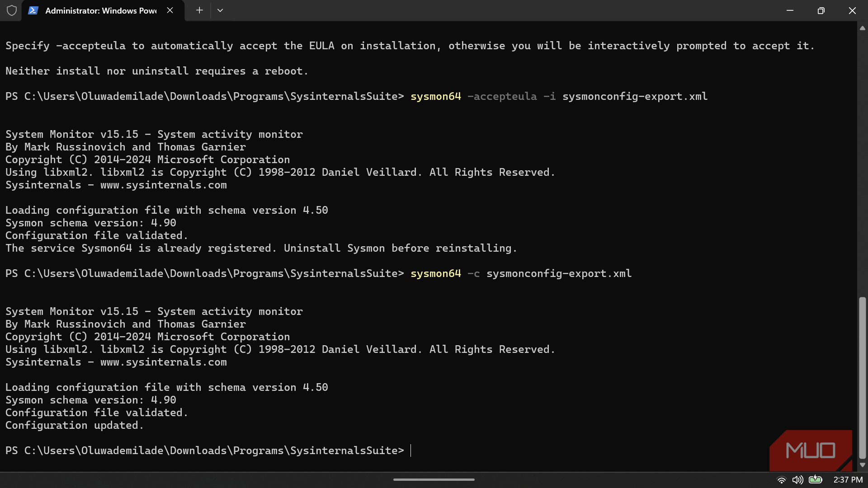The width and height of the screenshot is (868, 488).
Task: Close the Administrator: Windows PowerShell tab
Action: 170,10
